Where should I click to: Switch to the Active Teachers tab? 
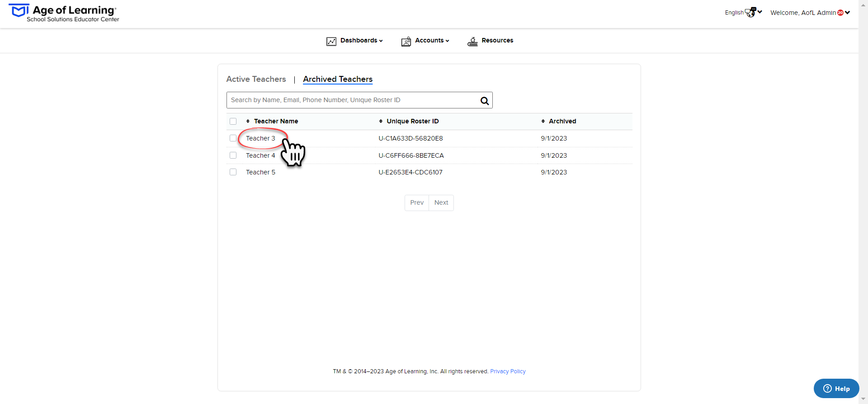pos(256,79)
